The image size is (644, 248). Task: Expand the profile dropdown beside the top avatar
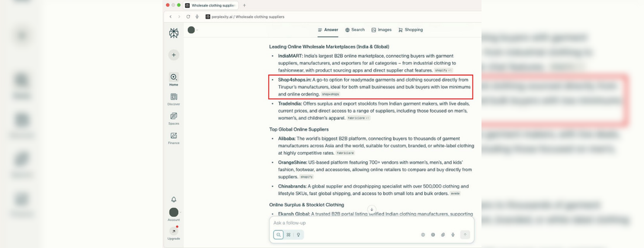[x=197, y=30]
